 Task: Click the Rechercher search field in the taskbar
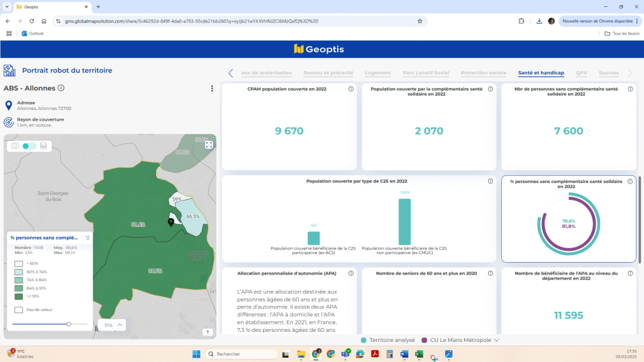click(241, 353)
